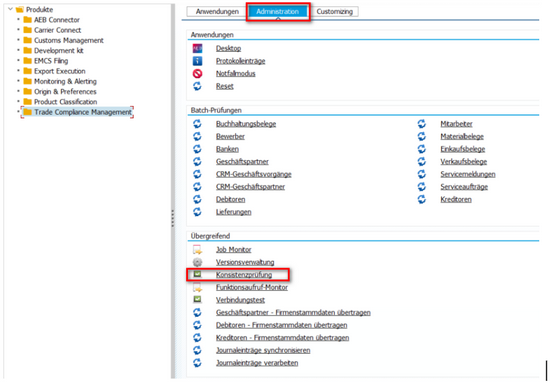Select the Administration tab
Image resolution: width=550 pixels, height=383 pixels.
tap(277, 12)
